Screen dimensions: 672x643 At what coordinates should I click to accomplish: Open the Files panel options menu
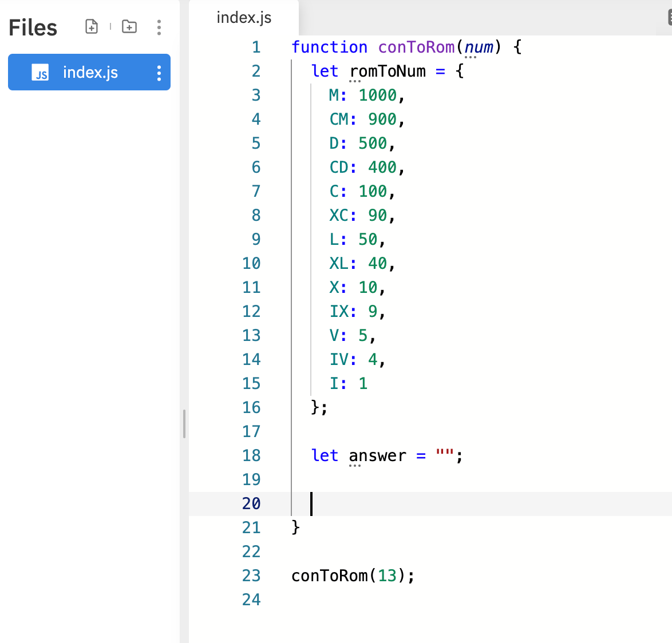pos(159,26)
